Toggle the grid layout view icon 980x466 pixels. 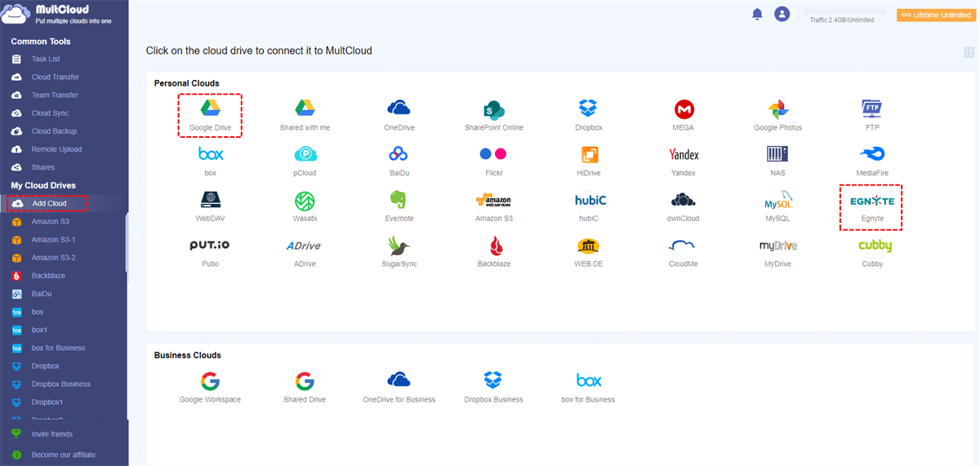pos(969,52)
